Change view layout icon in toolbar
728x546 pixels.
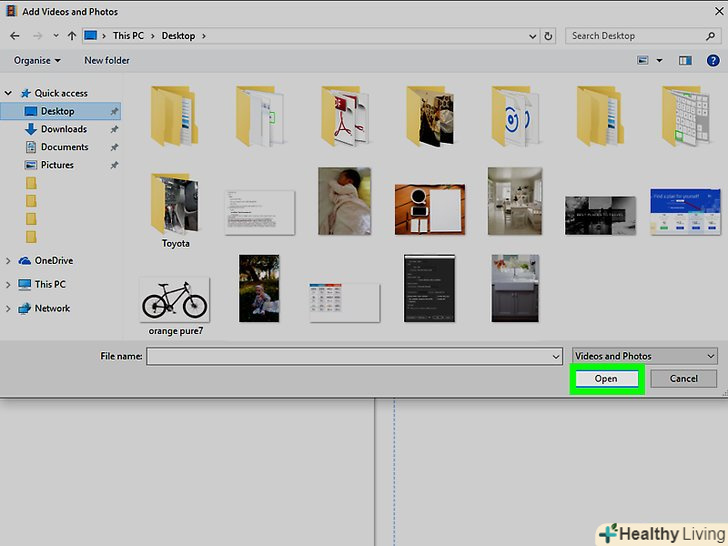coord(645,60)
